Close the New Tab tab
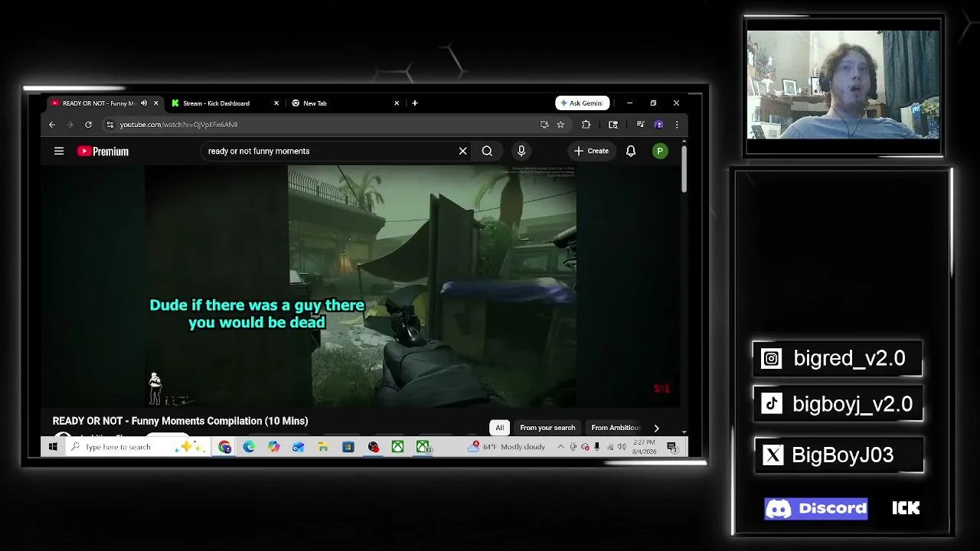Screen dimensions: 980x551 click(397, 103)
